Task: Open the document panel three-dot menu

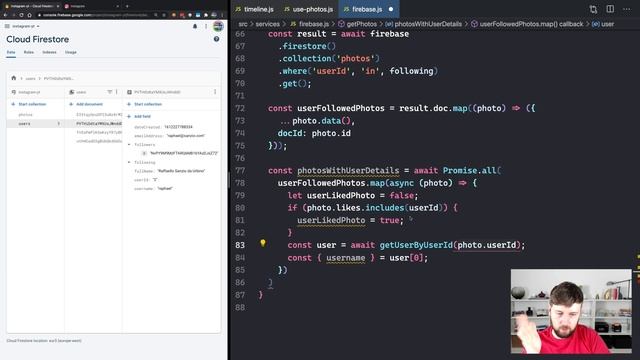Action: pyautogui.click(x=215, y=92)
